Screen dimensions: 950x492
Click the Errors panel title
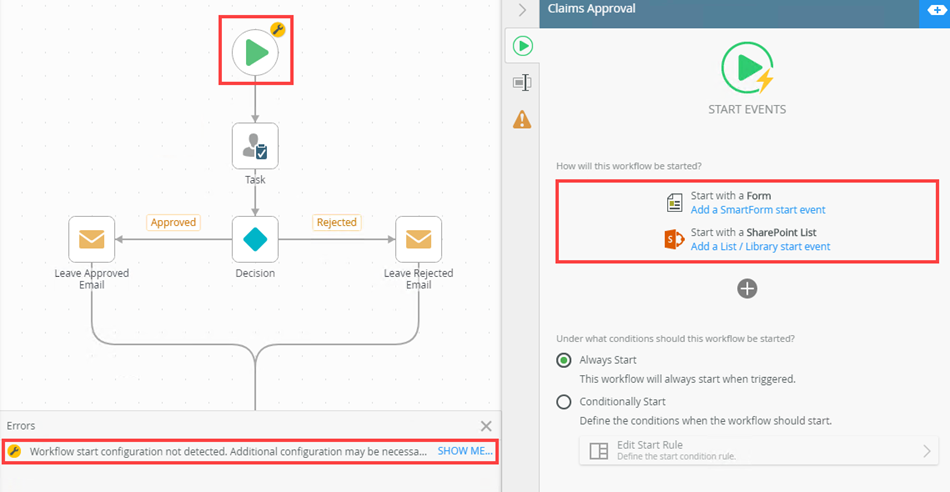coord(21,426)
